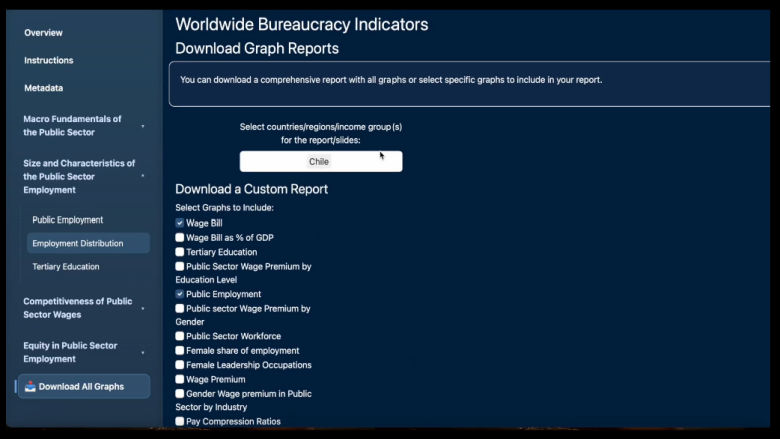Select Employment Distribution sidebar item
This screenshot has width=780, height=439.
pyautogui.click(x=88, y=243)
